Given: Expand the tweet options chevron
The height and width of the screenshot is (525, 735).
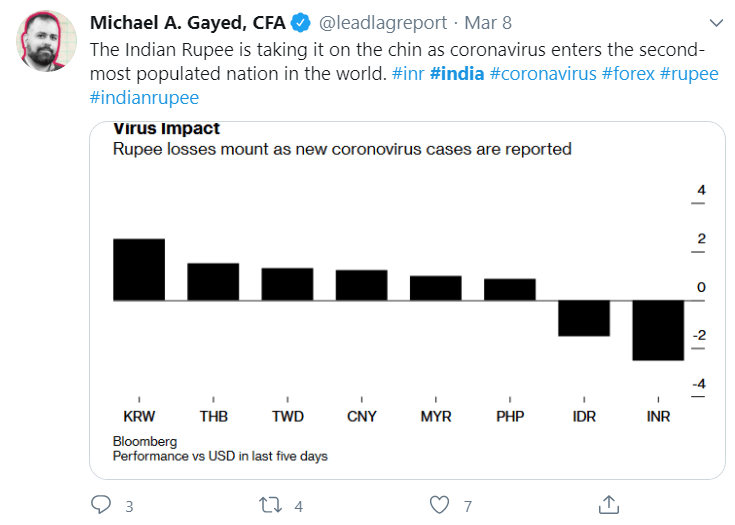Looking at the screenshot, I should 715,23.
